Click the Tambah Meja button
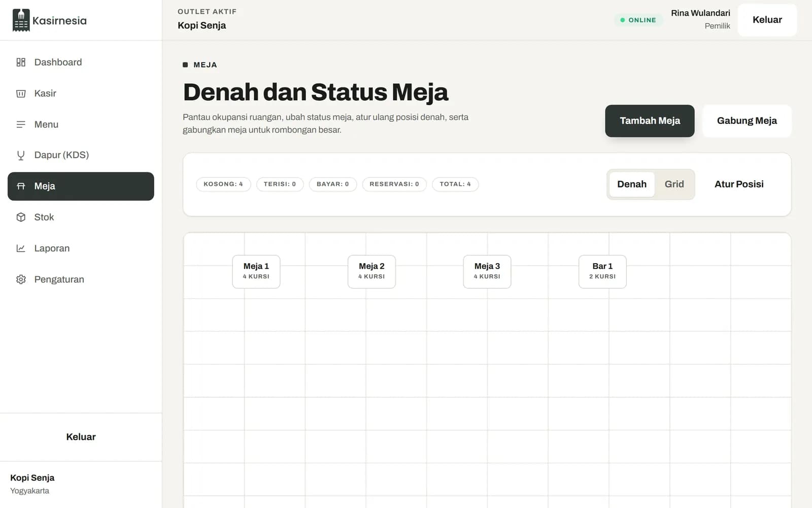The width and height of the screenshot is (812, 508). 650,121
